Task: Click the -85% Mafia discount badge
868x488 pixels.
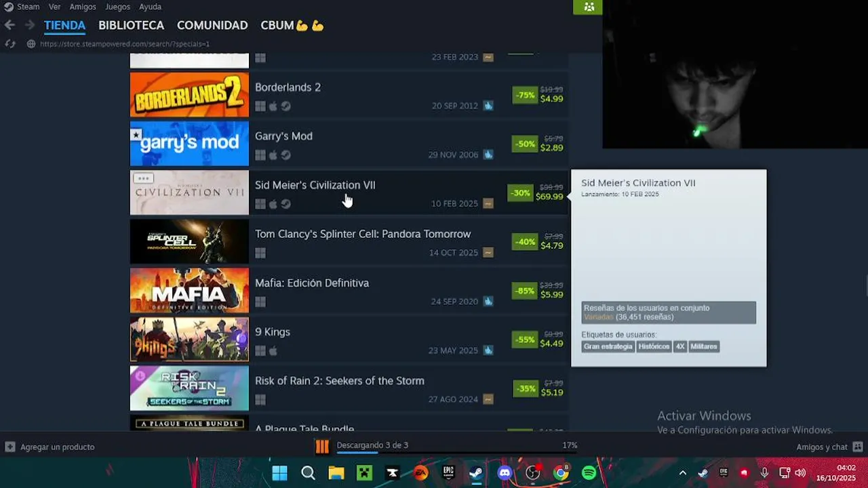Action: point(525,291)
